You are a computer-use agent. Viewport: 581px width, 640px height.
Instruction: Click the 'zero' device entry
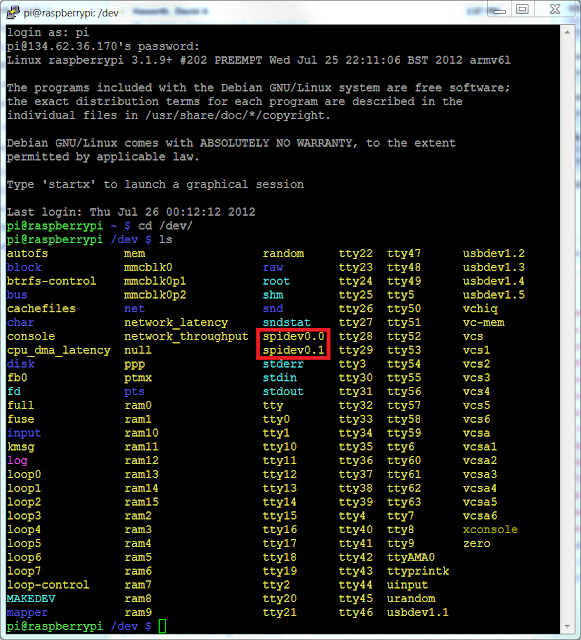pyautogui.click(x=477, y=544)
